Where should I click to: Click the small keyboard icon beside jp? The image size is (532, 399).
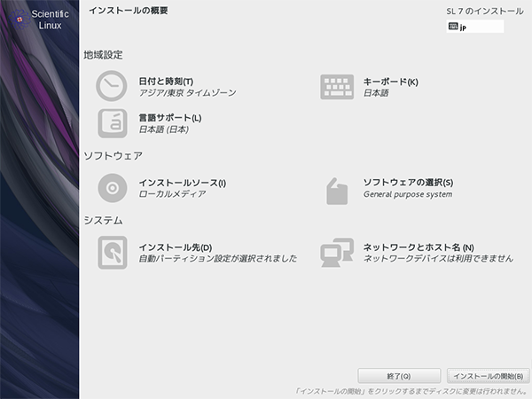coord(453,26)
